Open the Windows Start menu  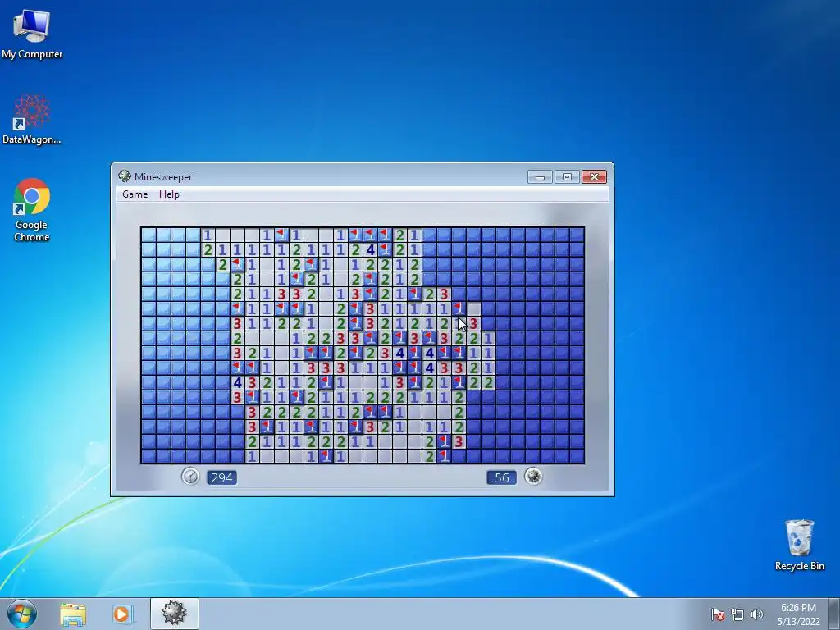(x=22, y=614)
